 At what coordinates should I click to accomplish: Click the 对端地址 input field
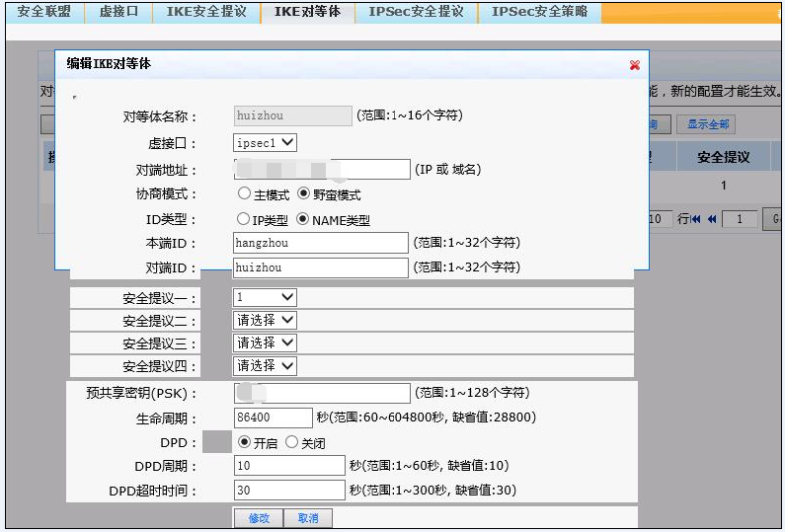coord(322,169)
